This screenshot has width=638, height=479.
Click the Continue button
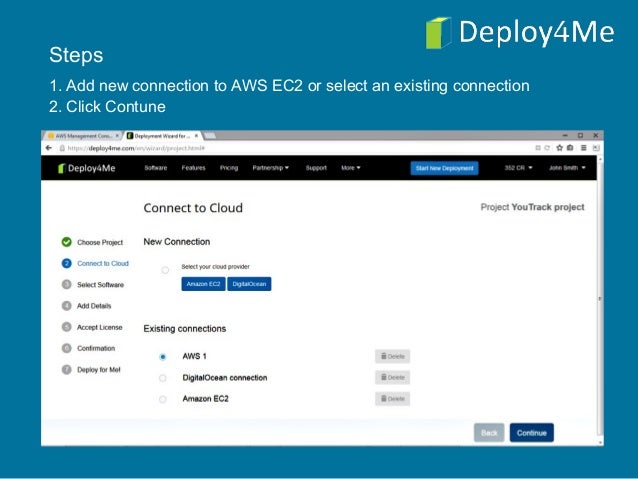531,433
